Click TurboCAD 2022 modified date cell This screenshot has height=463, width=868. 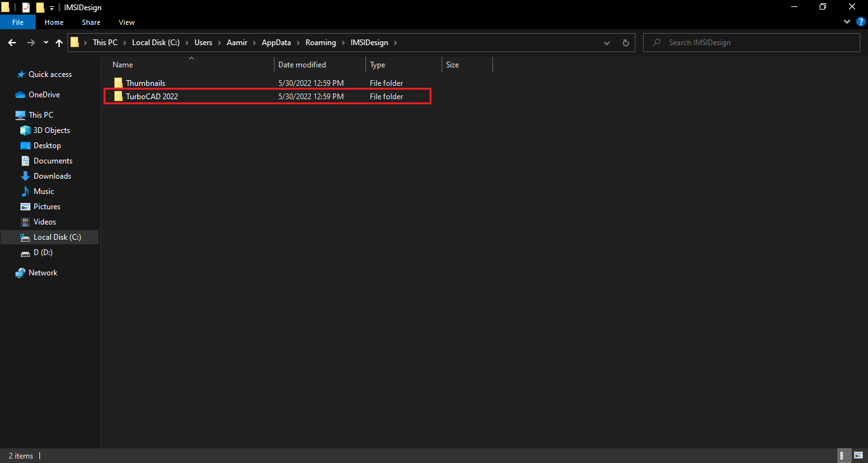coord(311,97)
